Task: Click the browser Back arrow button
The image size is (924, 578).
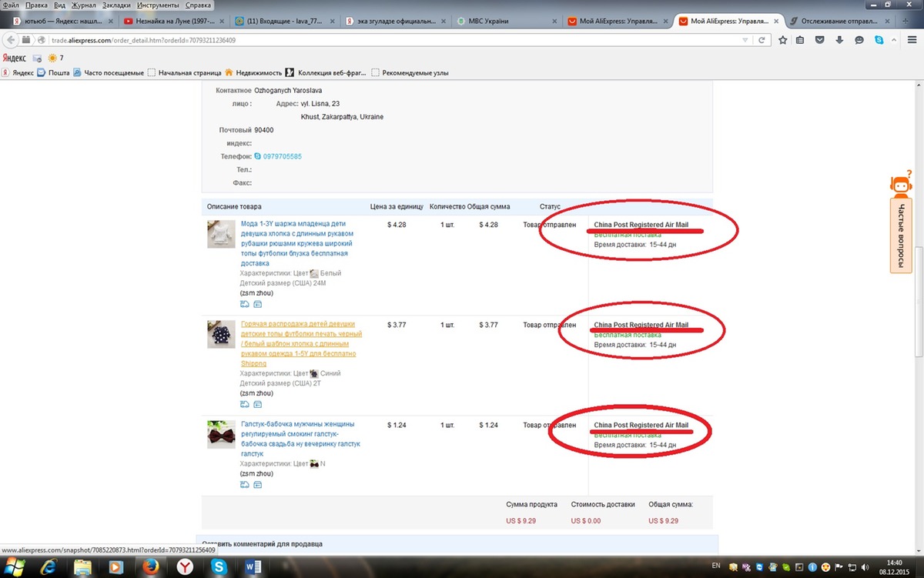Action: 12,40
